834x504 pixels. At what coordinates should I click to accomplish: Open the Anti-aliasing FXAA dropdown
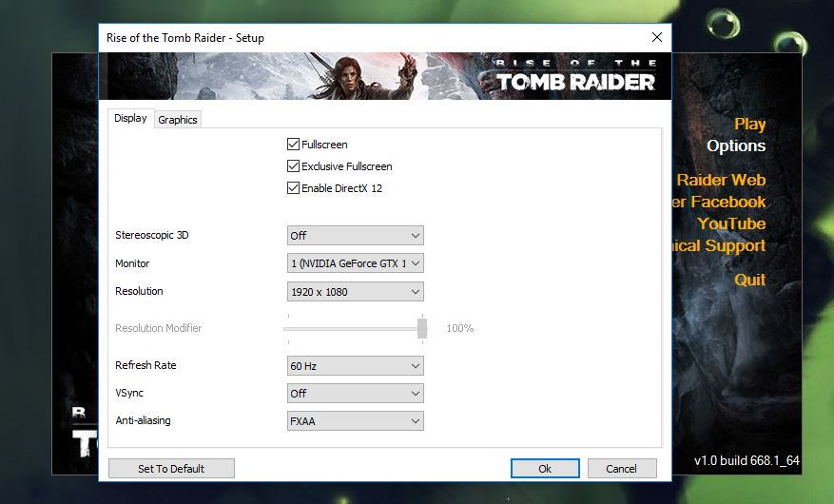click(x=356, y=421)
